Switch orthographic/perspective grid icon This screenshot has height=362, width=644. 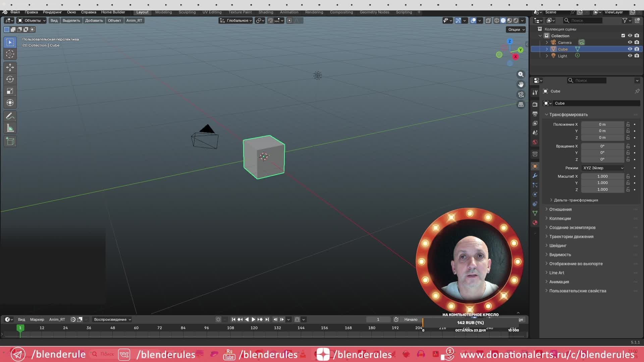click(x=521, y=105)
